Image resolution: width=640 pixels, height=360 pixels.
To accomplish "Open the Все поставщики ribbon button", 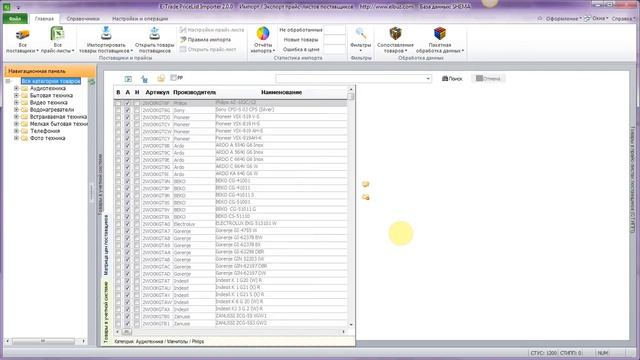I will (22, 40).
